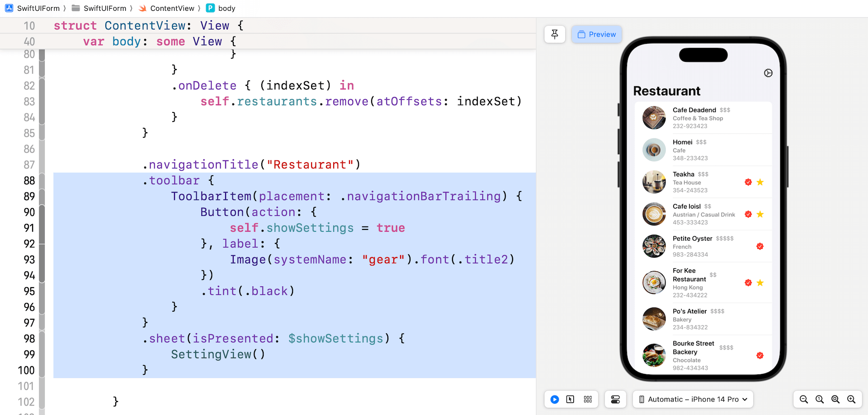Zoom preview to 100% actual size
This screenshot has width=868, height=415.
coord(819,399)
